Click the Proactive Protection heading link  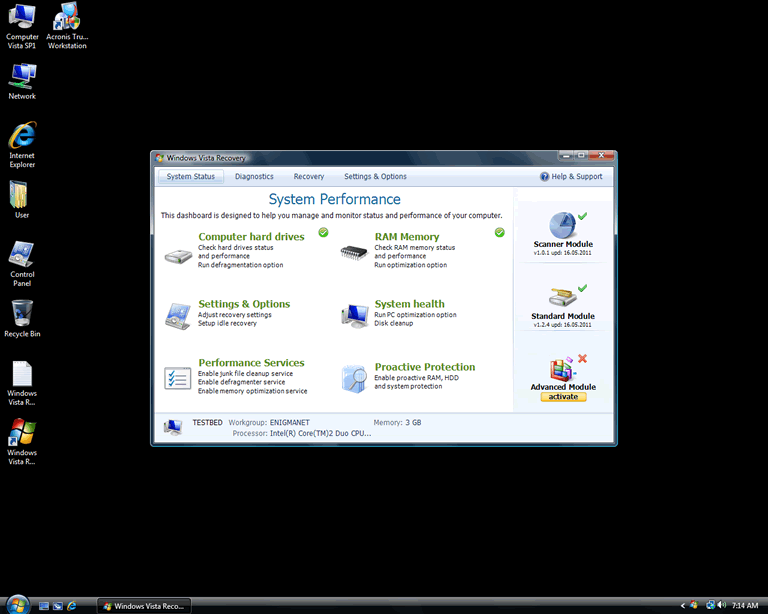pos(424,367)
